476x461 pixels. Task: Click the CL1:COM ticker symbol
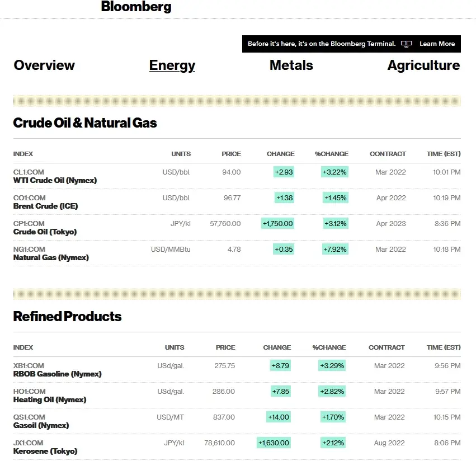pos(29,172)
